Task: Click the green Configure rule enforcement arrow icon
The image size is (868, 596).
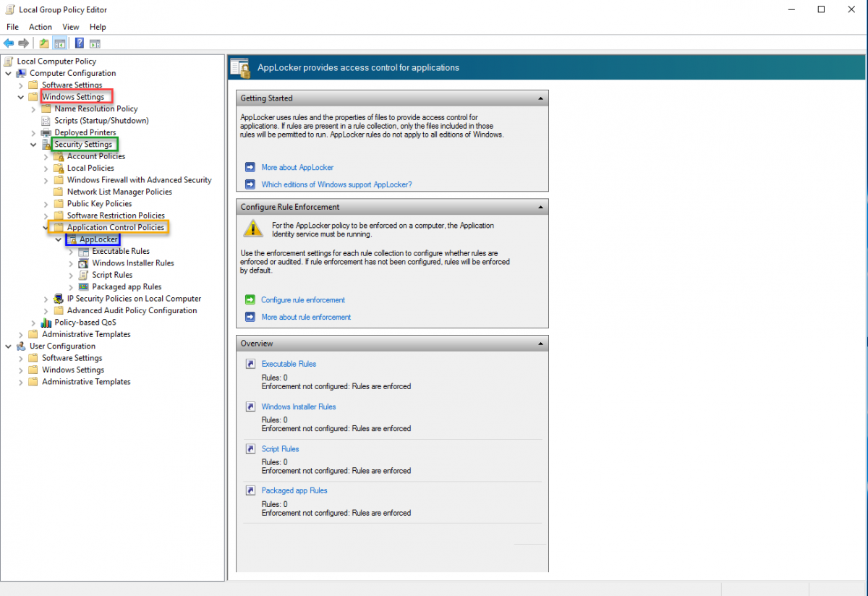Action: click(x=250, y=299)
